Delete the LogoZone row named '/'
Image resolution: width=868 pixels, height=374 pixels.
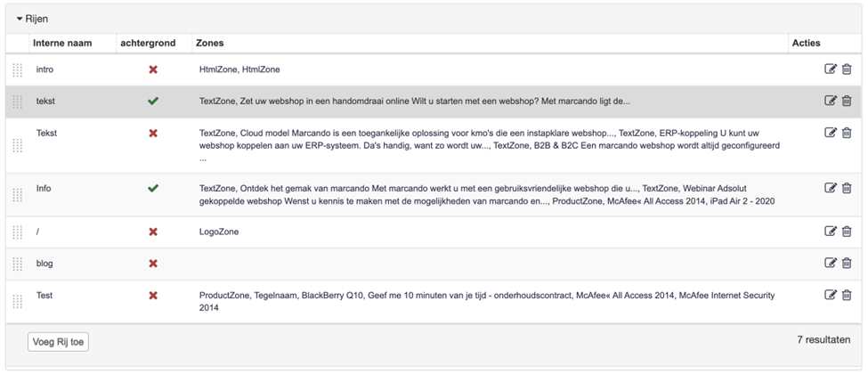847,232
